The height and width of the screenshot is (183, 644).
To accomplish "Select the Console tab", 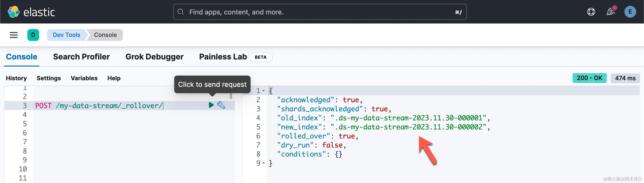I will [22, 57].
